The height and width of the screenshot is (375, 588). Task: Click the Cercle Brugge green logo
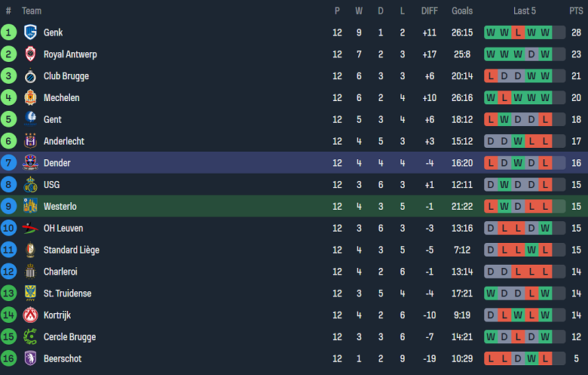[x=30, y=337]
